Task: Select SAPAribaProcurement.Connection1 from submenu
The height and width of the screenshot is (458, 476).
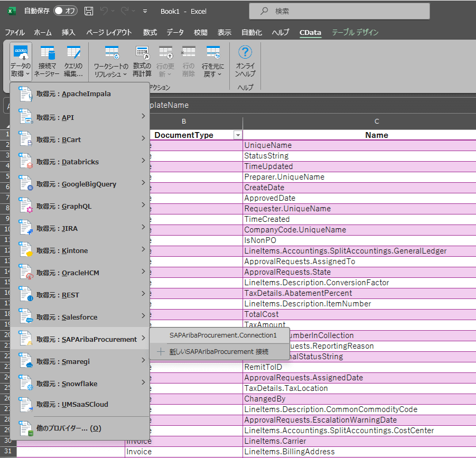Action: click(x=220, y=335)
